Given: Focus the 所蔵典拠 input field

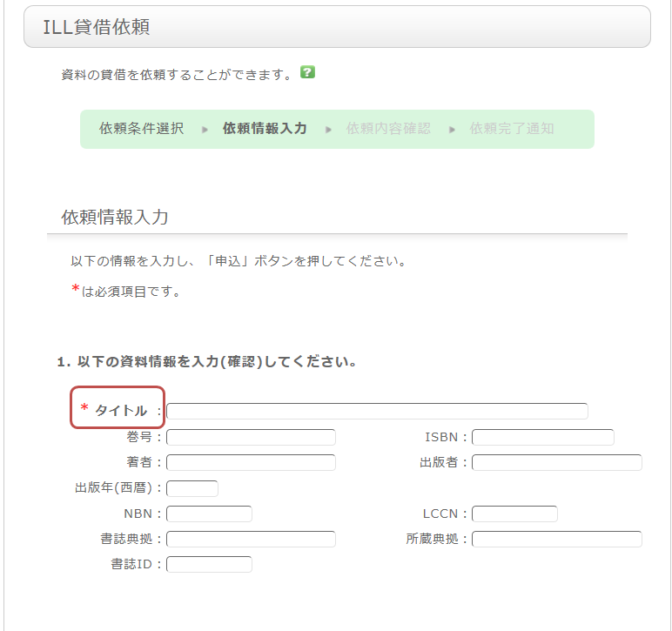Looking at the screenshot, I should pyautogui.click(x=556, y=539).
